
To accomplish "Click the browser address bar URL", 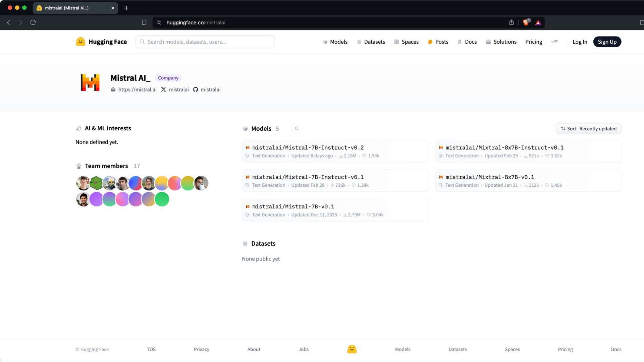I will 196,22.
